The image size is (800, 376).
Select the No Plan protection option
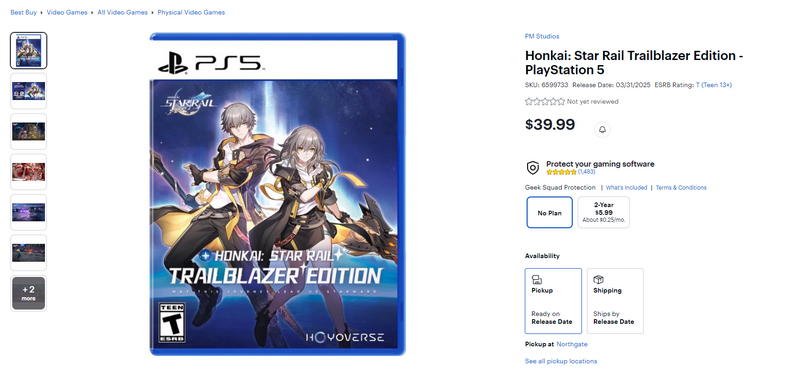549,212
